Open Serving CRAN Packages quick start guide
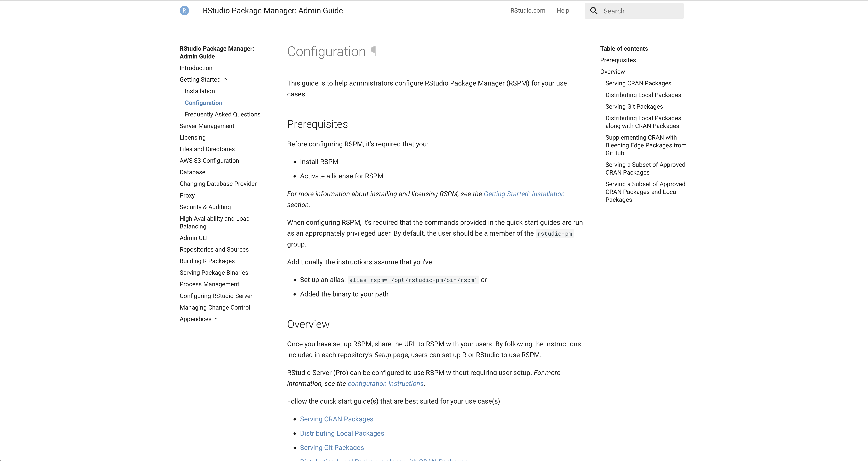 (x=337, y=419)
